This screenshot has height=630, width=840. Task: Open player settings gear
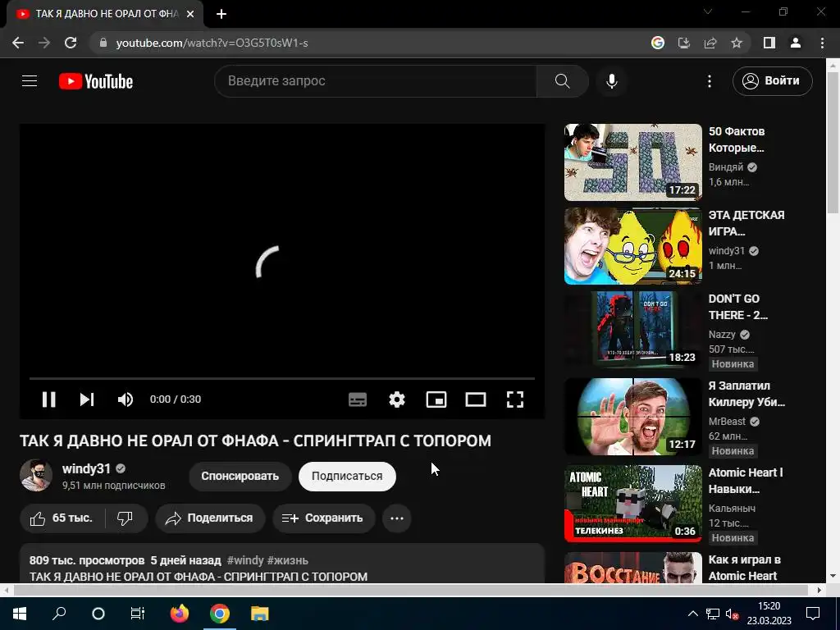397,399
